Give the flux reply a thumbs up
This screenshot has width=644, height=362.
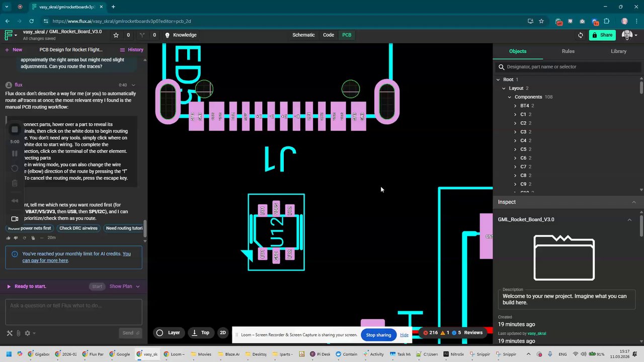pos(9,238)
